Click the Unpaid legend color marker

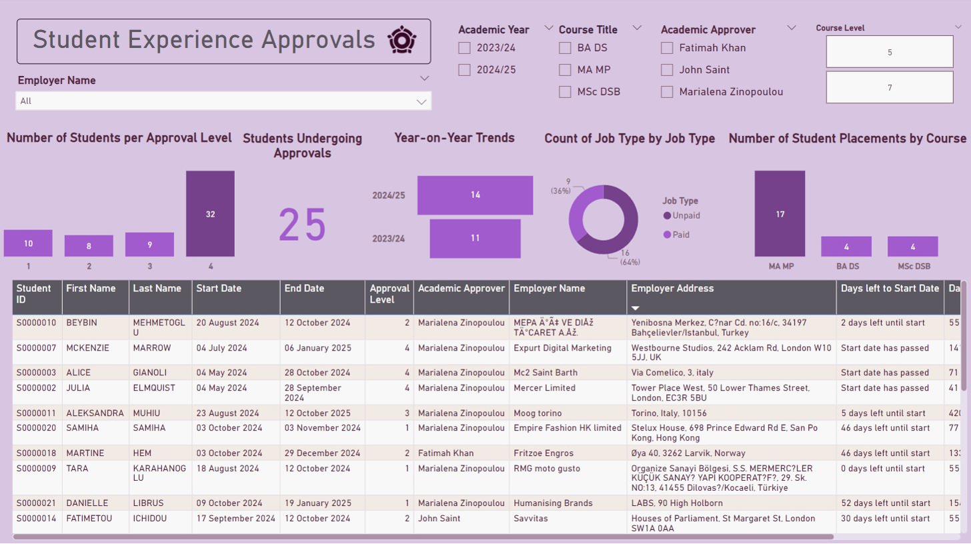667,215
